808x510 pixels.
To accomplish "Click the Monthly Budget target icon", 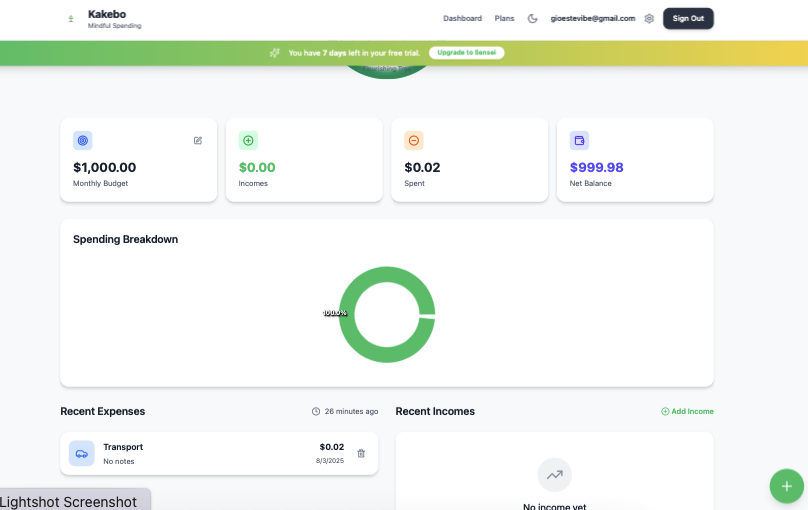I will pyautogui.click(x=83, y=140).
